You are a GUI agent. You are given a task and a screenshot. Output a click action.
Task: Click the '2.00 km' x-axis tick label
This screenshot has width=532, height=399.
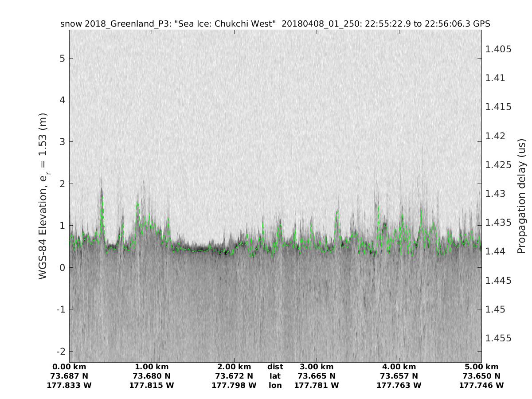(234, 367)
